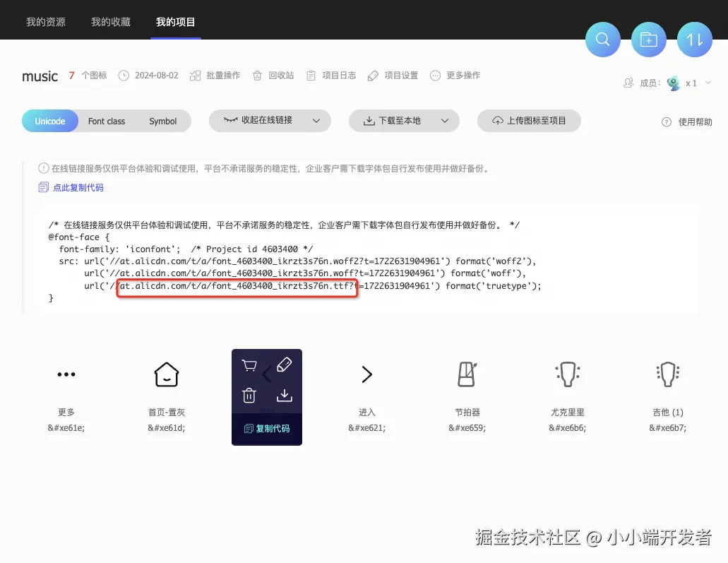Click the recycle bin trash icon
The image size is (728, 563).
[x=257, y=76]
